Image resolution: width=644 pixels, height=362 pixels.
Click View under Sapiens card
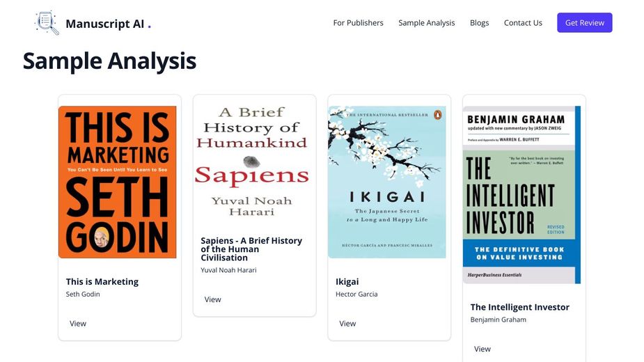pos(213,300)
